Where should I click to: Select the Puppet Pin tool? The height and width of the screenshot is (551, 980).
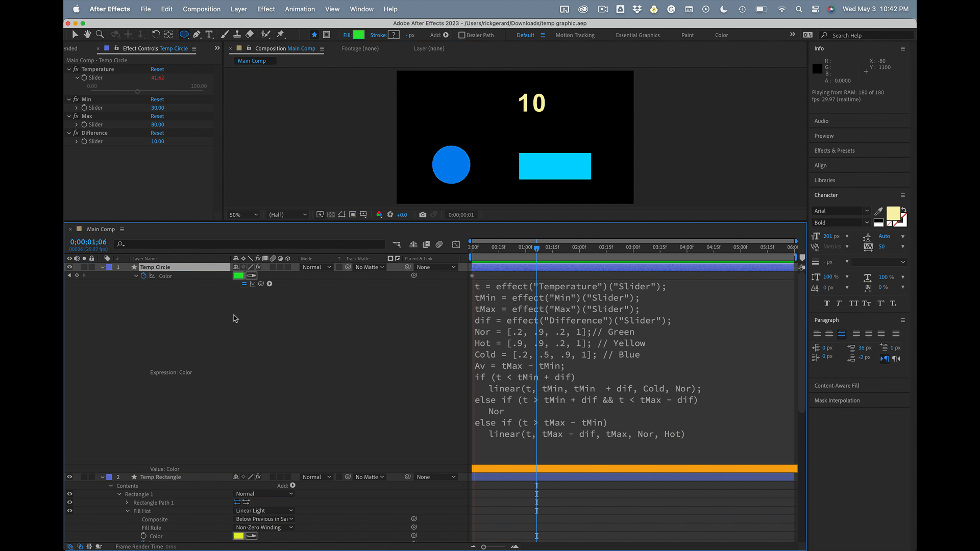[x=280, y=34]
